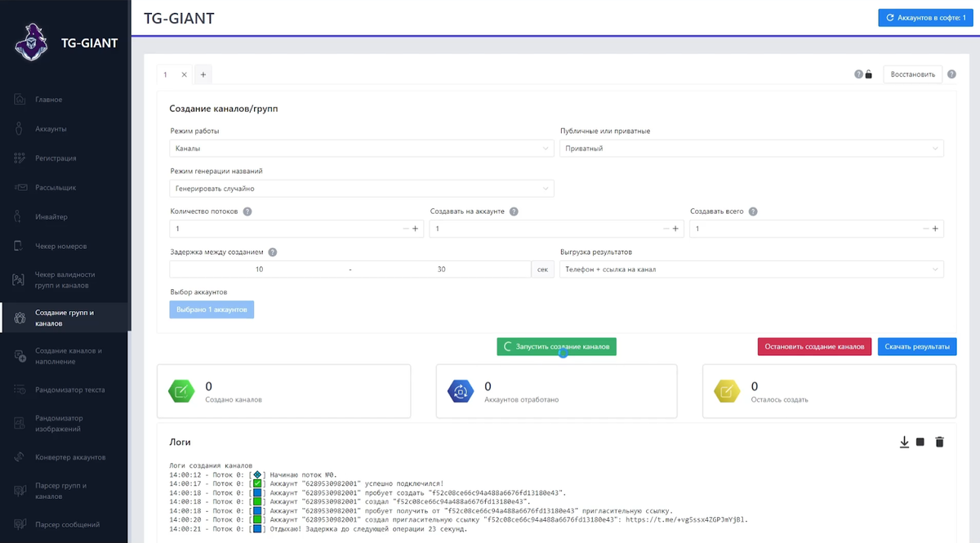This screenshot has height=543, width=980.
Task: Select tab 1
Action: (x=166, y=74)
